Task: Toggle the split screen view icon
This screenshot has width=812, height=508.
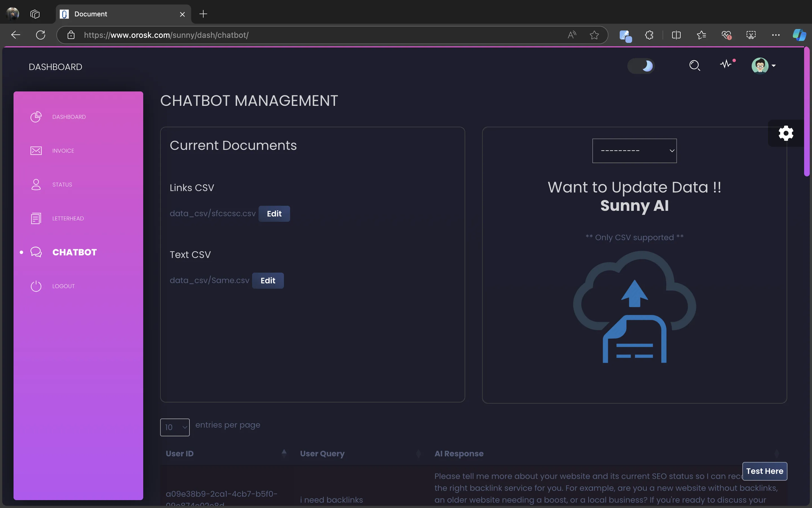Action: point(676,35)
